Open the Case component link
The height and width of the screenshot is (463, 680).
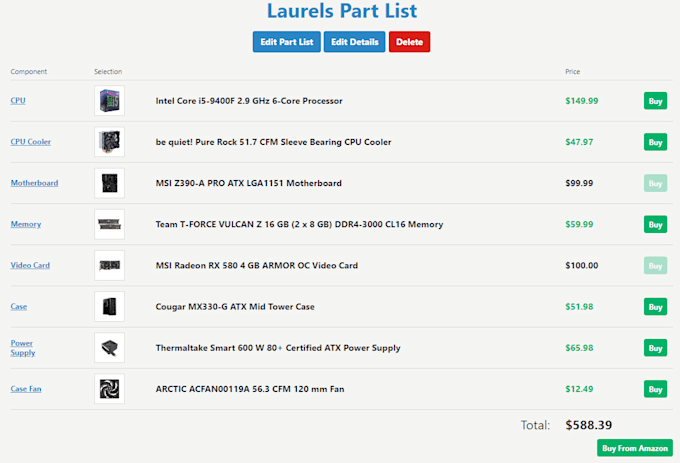(19, 306)
